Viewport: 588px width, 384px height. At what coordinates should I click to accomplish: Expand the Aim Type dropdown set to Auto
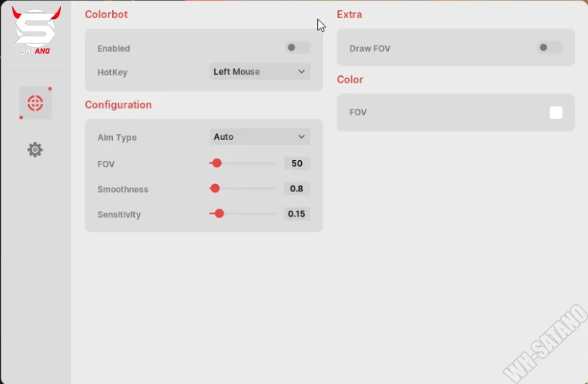(259, 137)
